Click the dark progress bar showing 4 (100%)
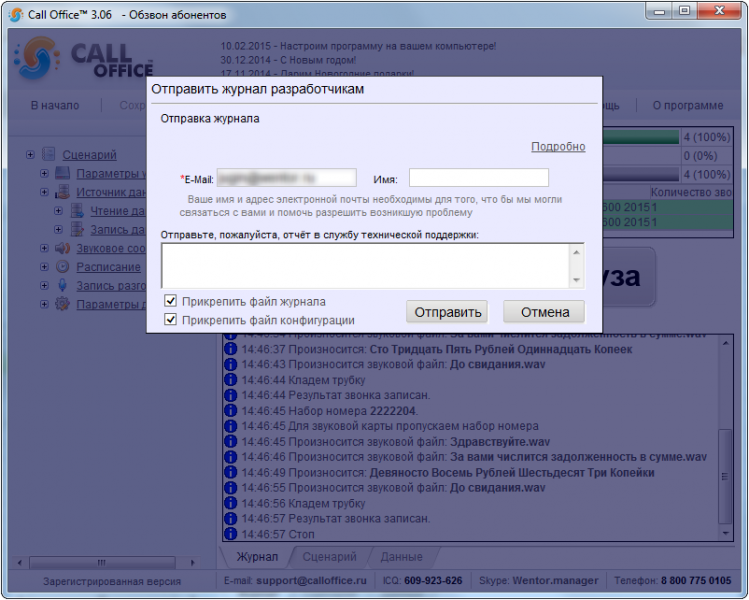The width and height of the screenshot is (749, 600). pos(641,174)
